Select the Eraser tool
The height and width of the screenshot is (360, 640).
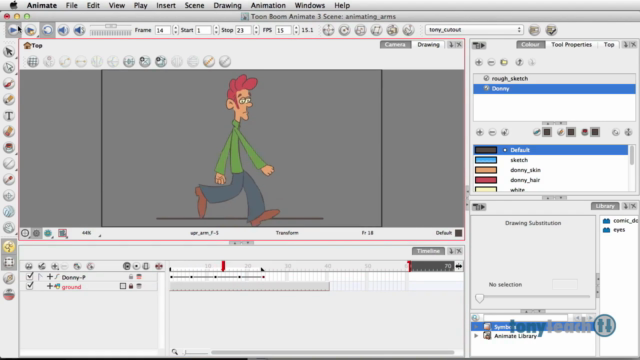pyautogui.click(x=9, y=131)
